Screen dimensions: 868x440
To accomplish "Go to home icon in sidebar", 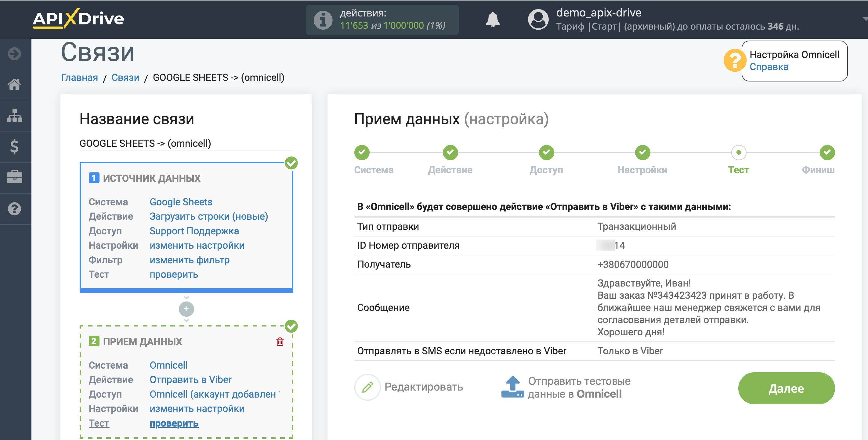I will point(14,84).
